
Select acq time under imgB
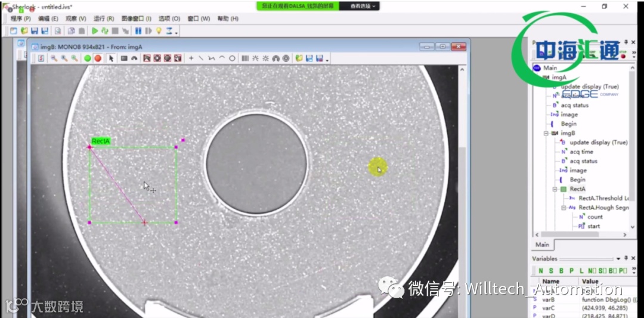click(x=581, y=152)
